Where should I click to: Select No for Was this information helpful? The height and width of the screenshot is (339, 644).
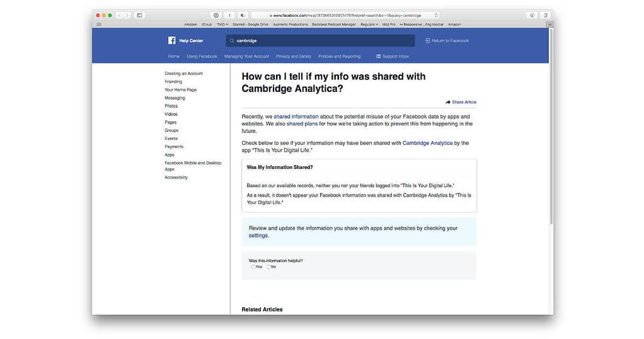pyautogui.click(x=268, y=267)
